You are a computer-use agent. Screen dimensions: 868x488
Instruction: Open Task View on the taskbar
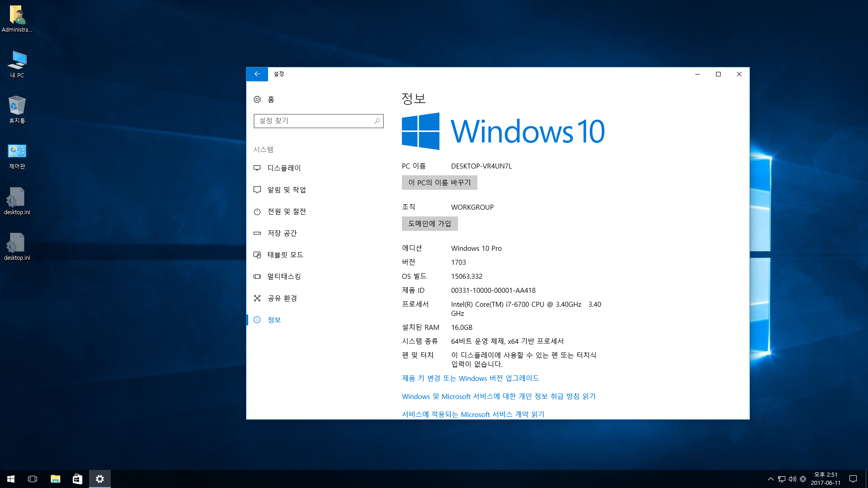33,479
